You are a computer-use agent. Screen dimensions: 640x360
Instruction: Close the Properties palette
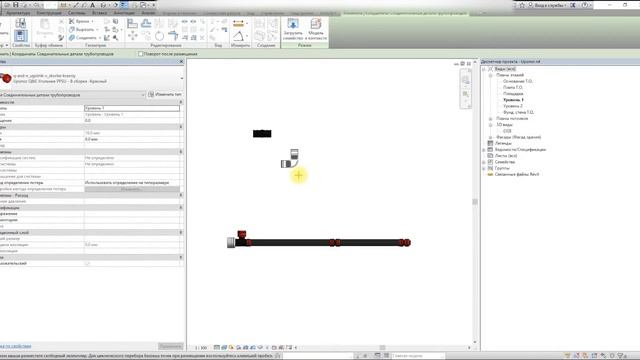[x=181, y=62]
